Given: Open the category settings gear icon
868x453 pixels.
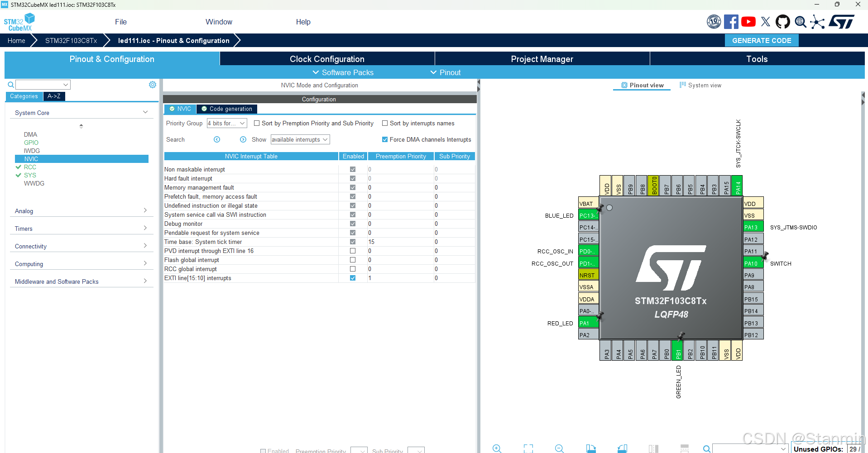Looking at the screenshot, I should click(153, 85).
